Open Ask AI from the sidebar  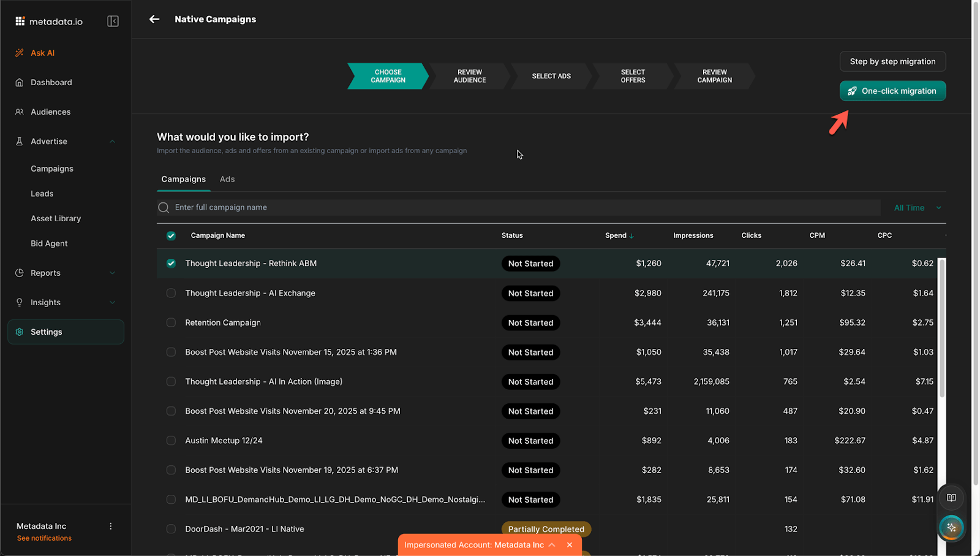pyautogui.click(x=42, y=53)
